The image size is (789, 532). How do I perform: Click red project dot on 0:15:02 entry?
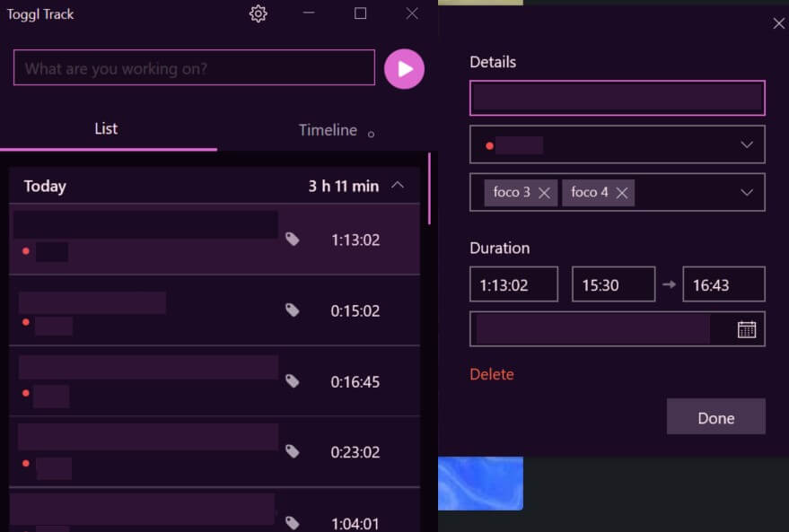[x=26, y=322]
